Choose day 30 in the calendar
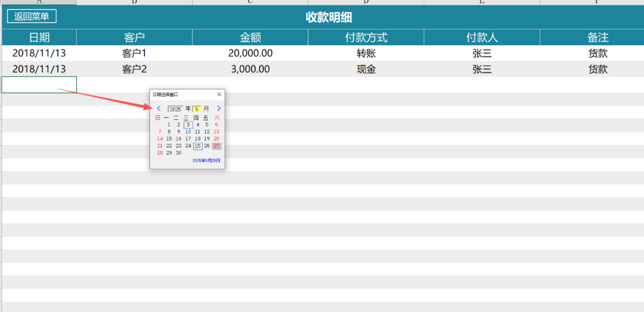Screen dimensions: 644x312 click(x=178, y=153)
